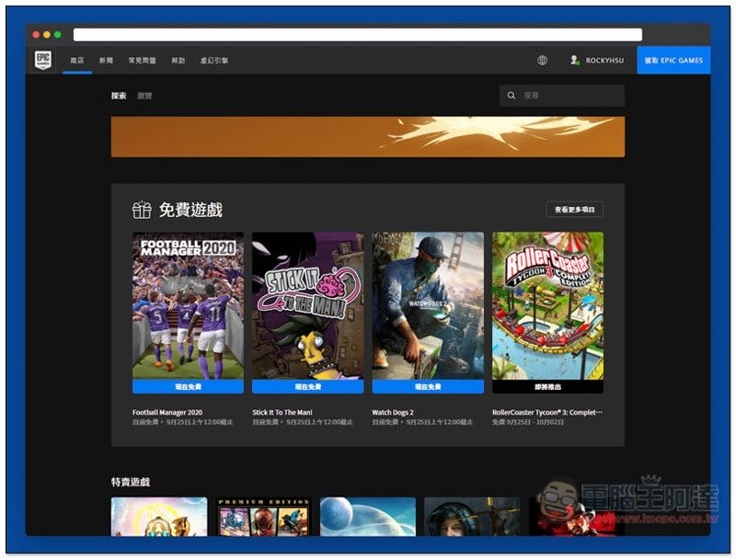Open the Stick It To The Man cover art
The height and width of the screenshot is (560, 736).
point(308,305)
